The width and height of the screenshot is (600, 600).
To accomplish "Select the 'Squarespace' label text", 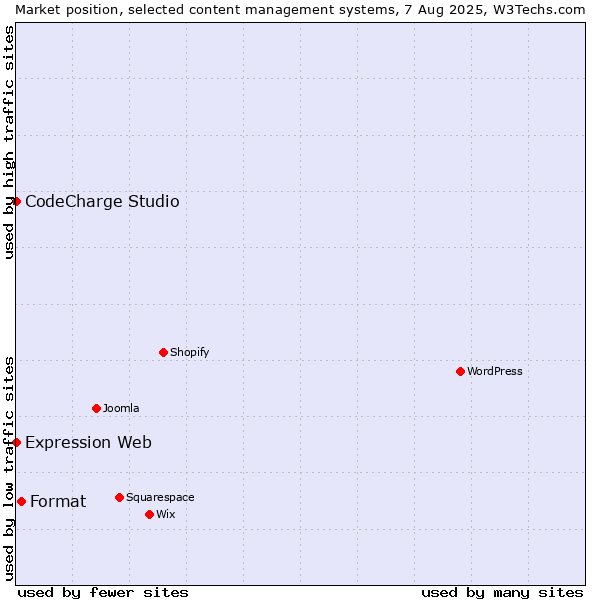I will point(160,497).
